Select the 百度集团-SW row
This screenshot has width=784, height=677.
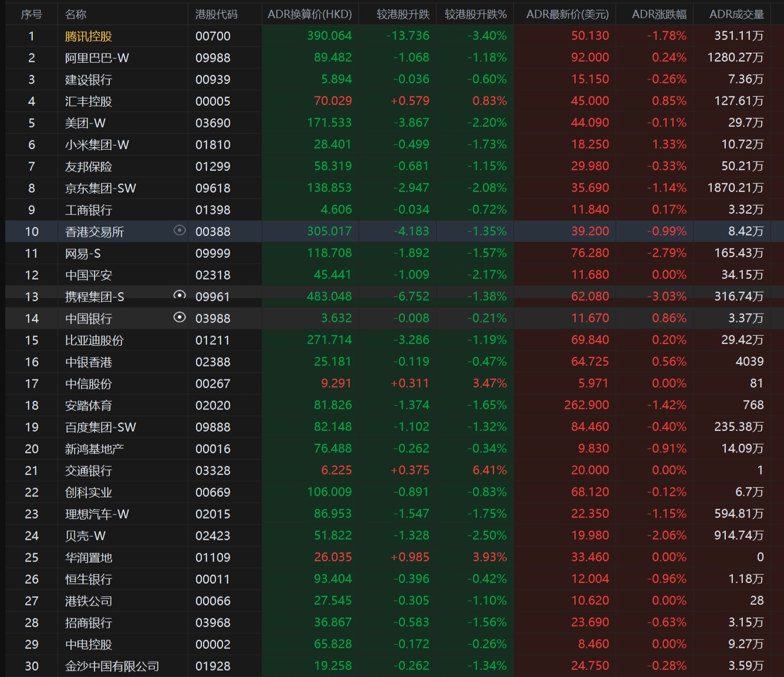pos(394,427)
